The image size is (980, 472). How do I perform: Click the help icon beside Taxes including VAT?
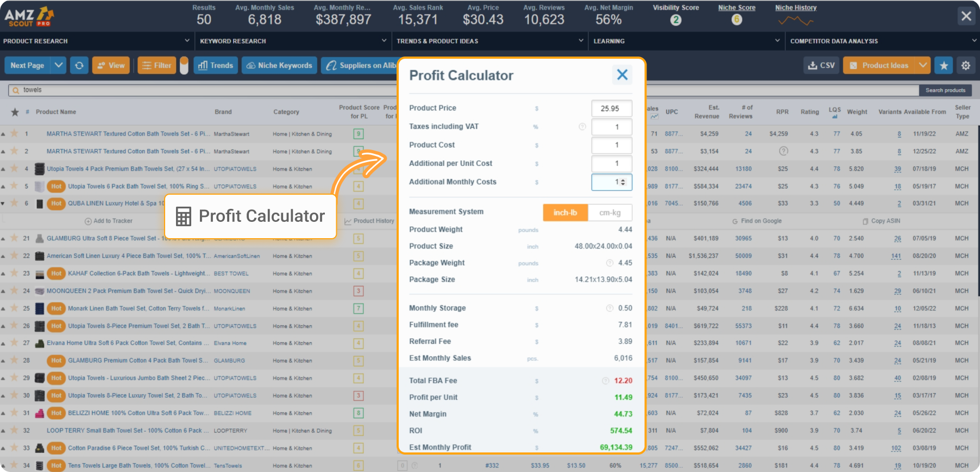[x=582, y=127]
